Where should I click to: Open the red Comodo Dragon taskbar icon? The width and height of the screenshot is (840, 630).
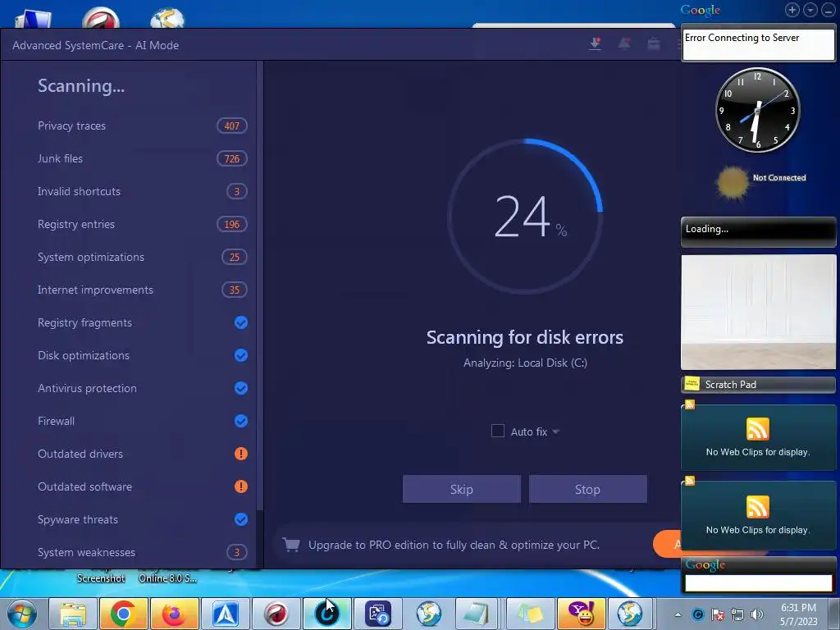276,614
